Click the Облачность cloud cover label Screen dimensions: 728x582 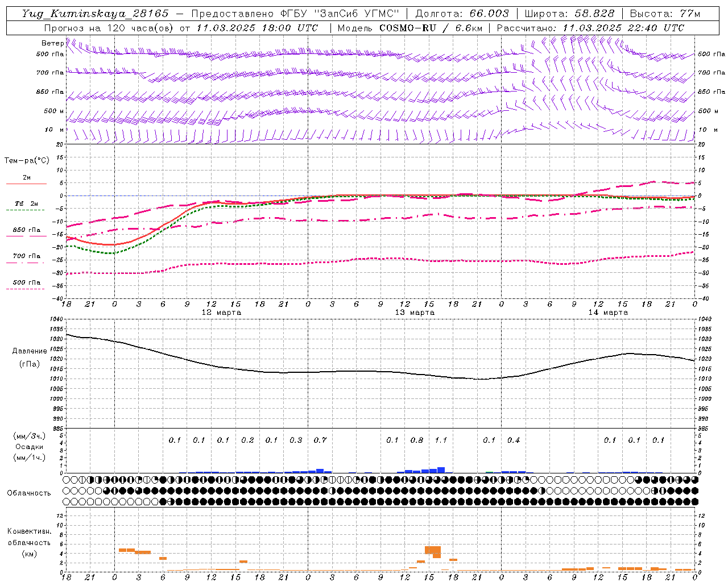pyautogui.click(x=29, y=493)
